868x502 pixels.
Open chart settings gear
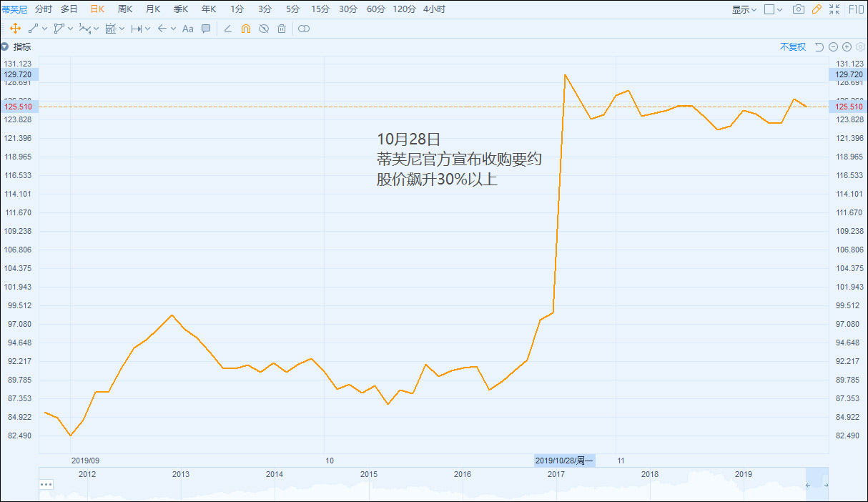(860, 47)
